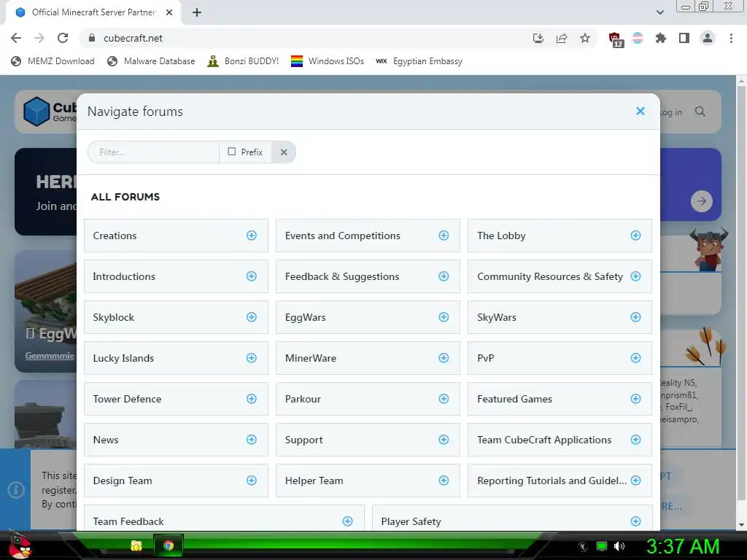Open the MEMZ Download bookmark

53,61
